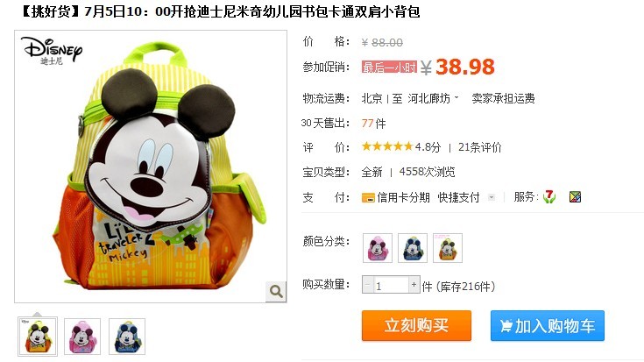Click the Disney logo on the product image
This screenshot has width=644, height=362.
point(52,51)
